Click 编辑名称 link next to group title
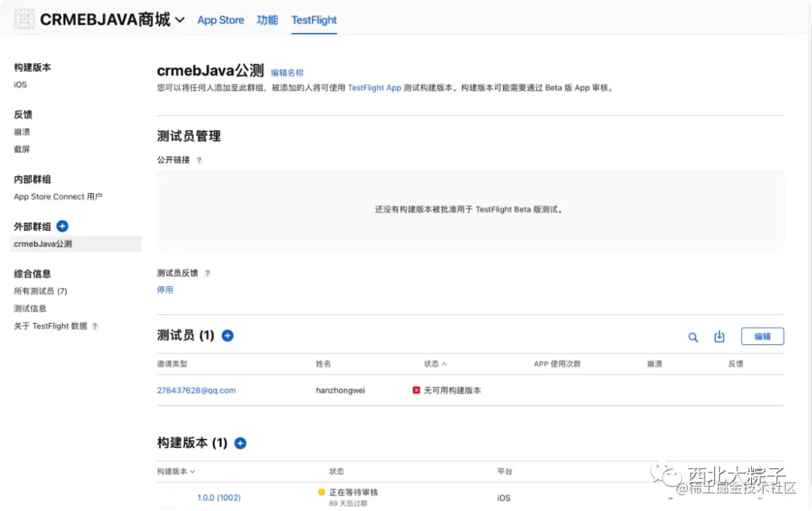Viewport: 812px width, 511px height. coord(287,72)
